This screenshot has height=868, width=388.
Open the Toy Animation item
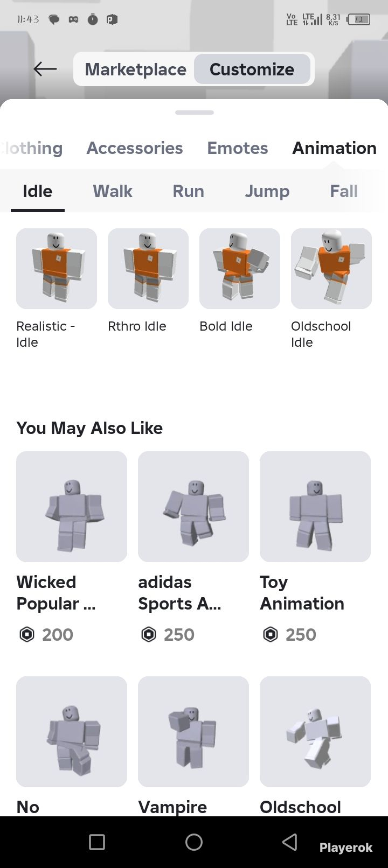tap(315, 507)
